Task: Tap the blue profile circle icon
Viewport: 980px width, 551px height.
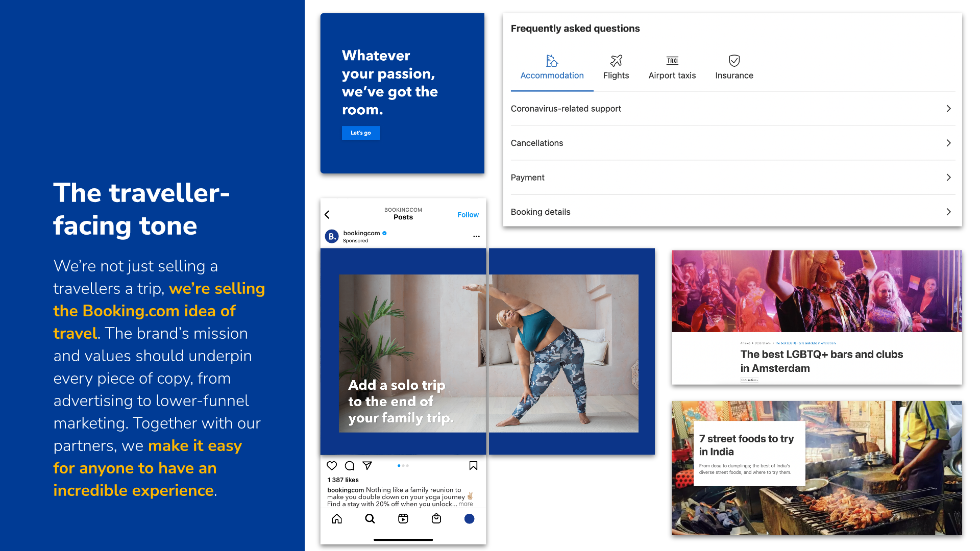Action: 470,519
